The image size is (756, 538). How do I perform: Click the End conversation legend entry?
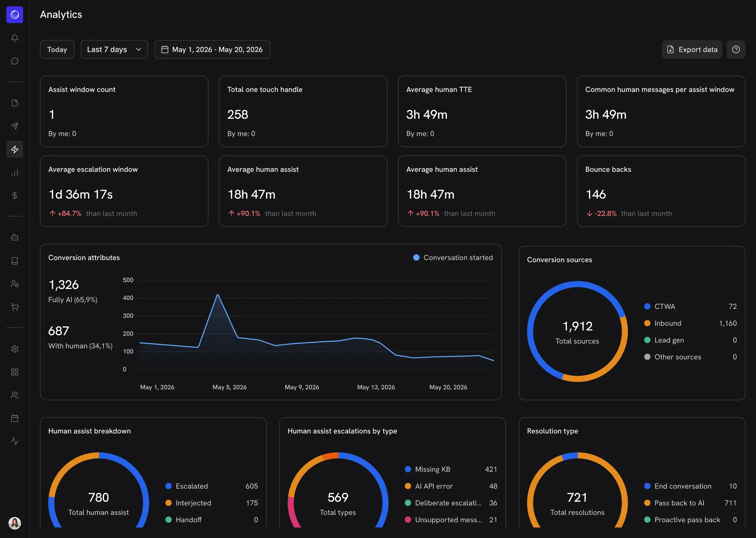coord(690,486)
